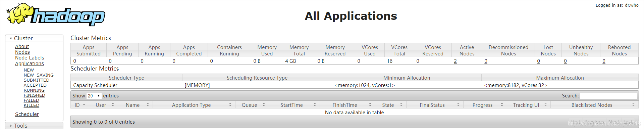Screen dimensions: 644x130
Task: Focus the Search input field
Action: coord(608,96)
